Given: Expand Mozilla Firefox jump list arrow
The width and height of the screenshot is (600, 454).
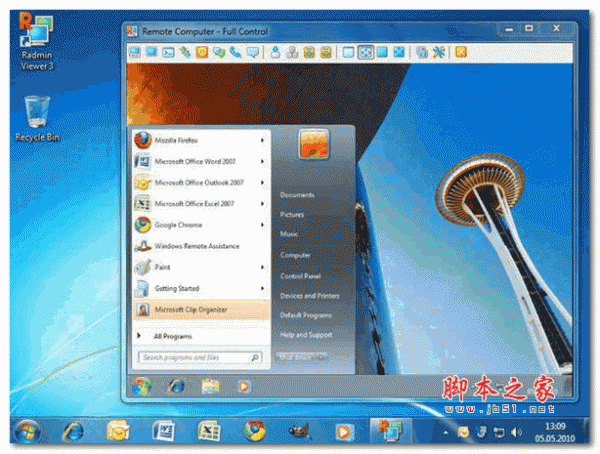Looking at the screenshot, I should (x=263, y=140).
